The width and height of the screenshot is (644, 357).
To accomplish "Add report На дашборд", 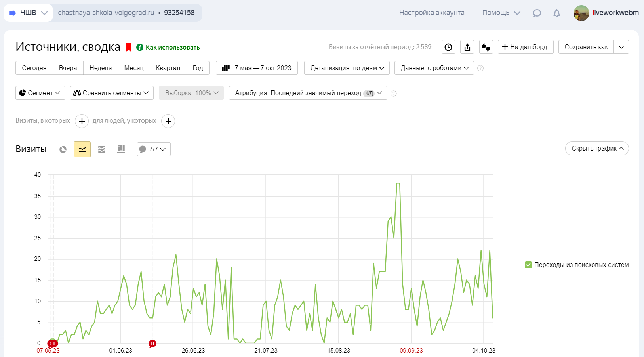I will pos(525,47).
